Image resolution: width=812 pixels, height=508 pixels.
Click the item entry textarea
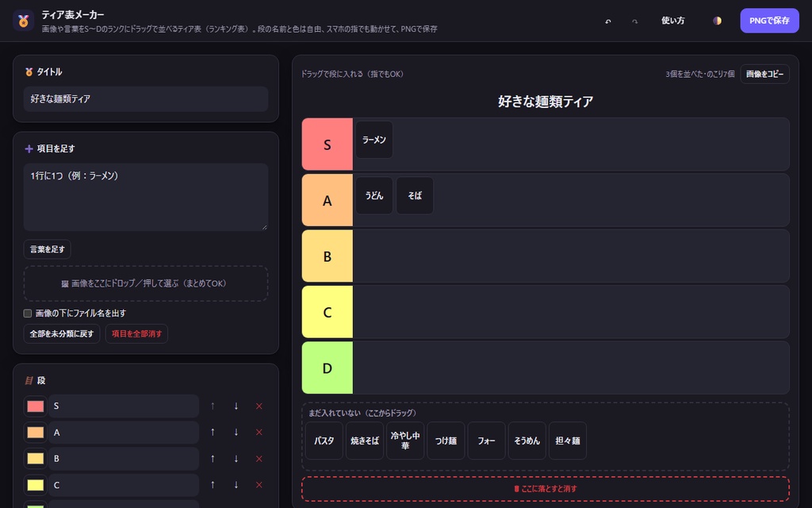[146, 197]
